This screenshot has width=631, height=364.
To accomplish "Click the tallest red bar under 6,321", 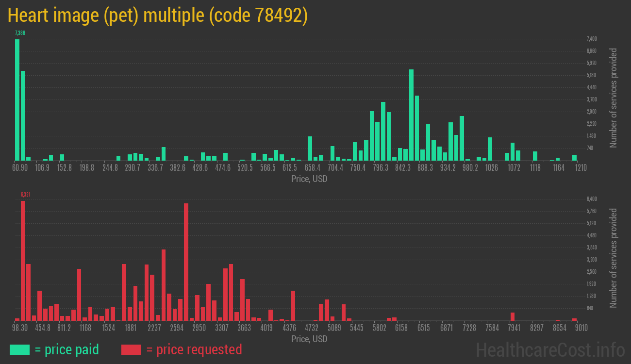I will coord(23,261).
